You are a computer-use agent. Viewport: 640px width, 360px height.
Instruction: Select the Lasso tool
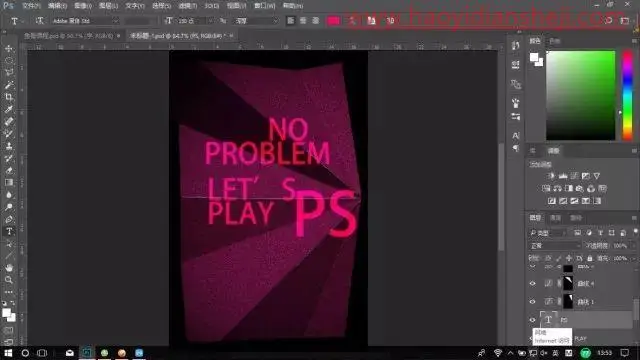[x=9, y=73]
